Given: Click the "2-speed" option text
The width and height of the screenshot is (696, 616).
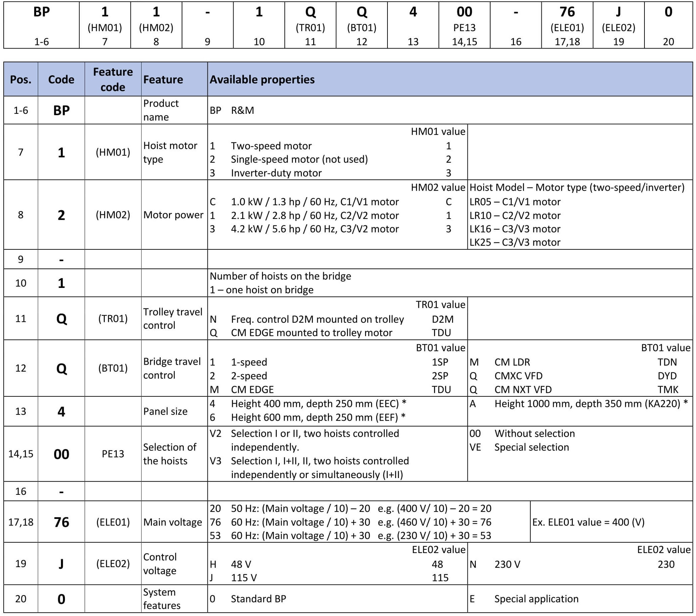Looking at the screenshot, I should coord(249,376).
